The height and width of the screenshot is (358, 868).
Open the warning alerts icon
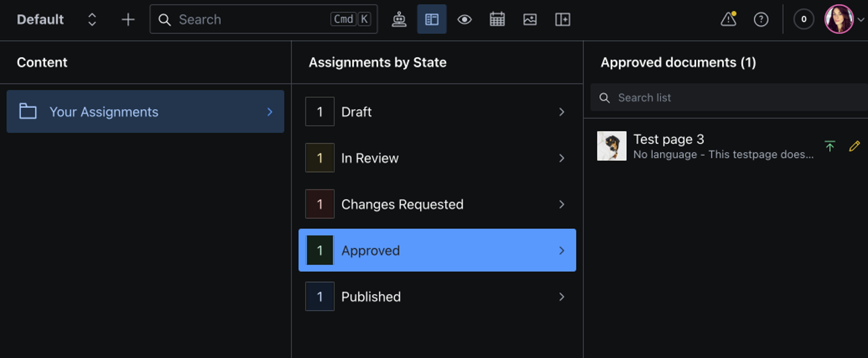(x=728, y=19)
